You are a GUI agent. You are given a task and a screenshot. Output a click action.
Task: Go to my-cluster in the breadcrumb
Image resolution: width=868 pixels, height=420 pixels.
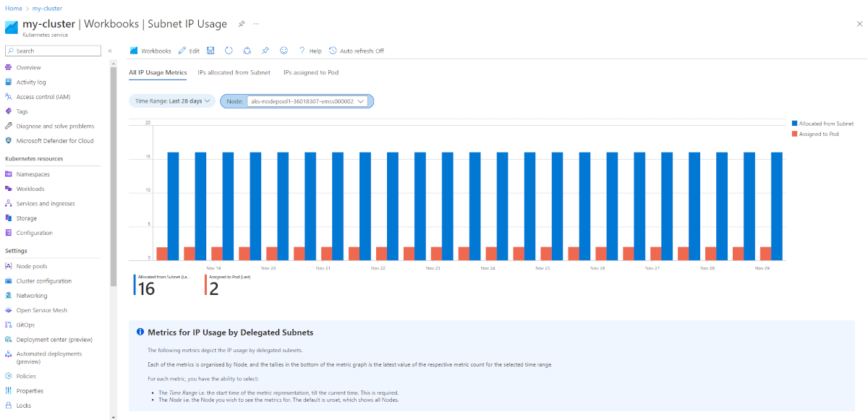[x=48, y=8]
